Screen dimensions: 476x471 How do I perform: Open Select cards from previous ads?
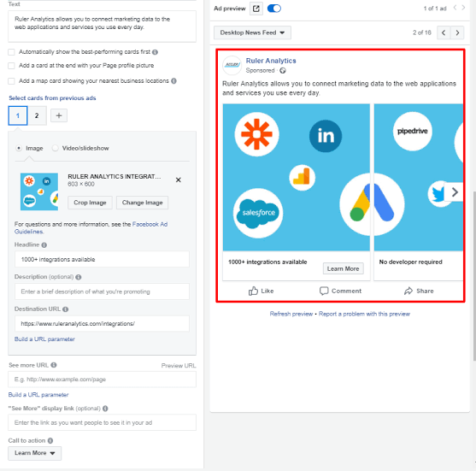coord(52,98)
